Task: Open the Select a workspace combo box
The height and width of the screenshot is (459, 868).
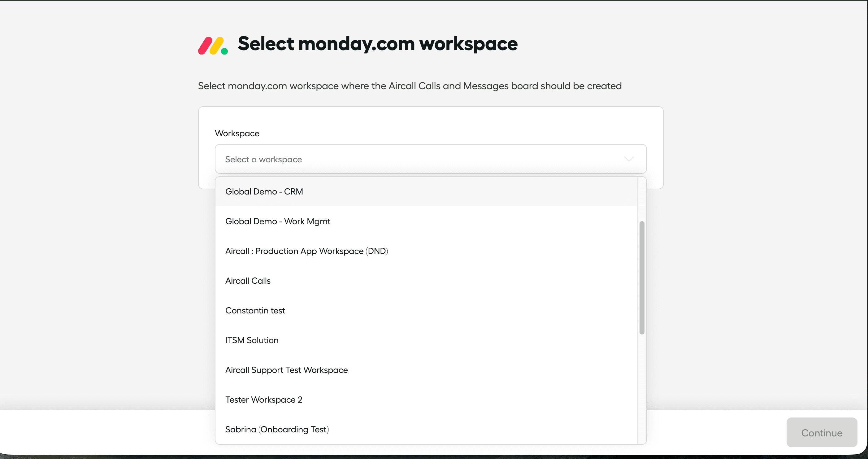Action: coord(431,159)
